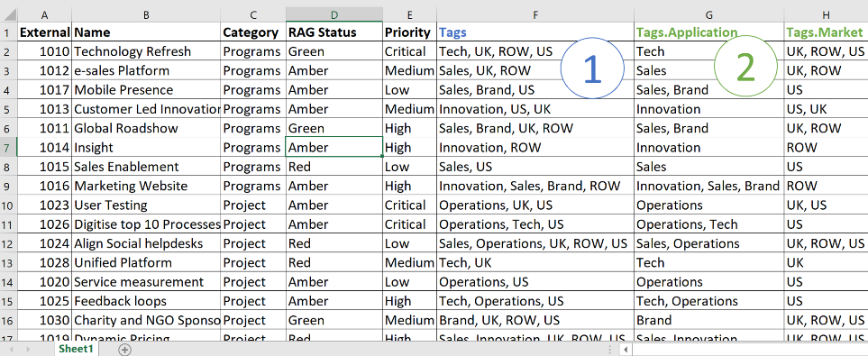Select column E header
The image size is (868, 356).
[x=409, y=15]
